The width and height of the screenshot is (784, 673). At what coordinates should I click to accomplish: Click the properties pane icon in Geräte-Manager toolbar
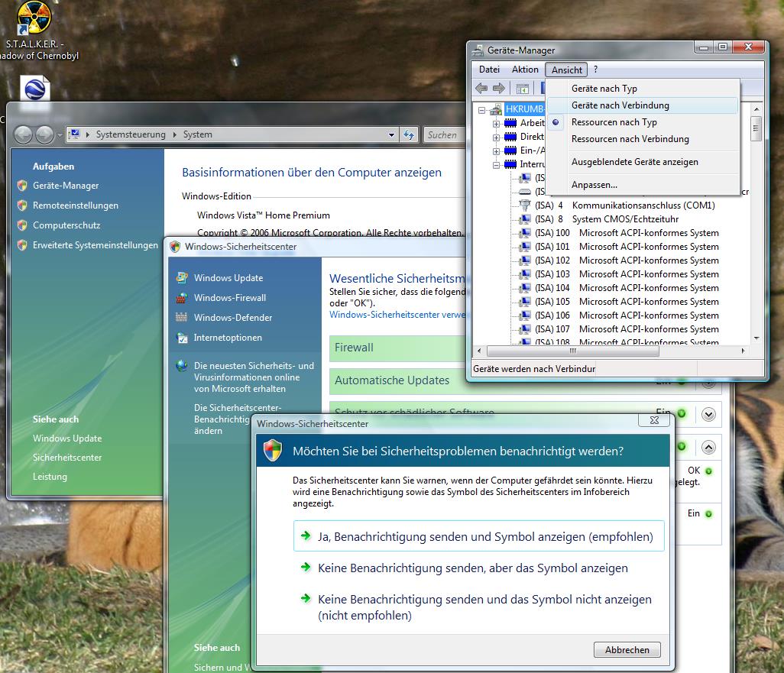(x=523, y=89)
